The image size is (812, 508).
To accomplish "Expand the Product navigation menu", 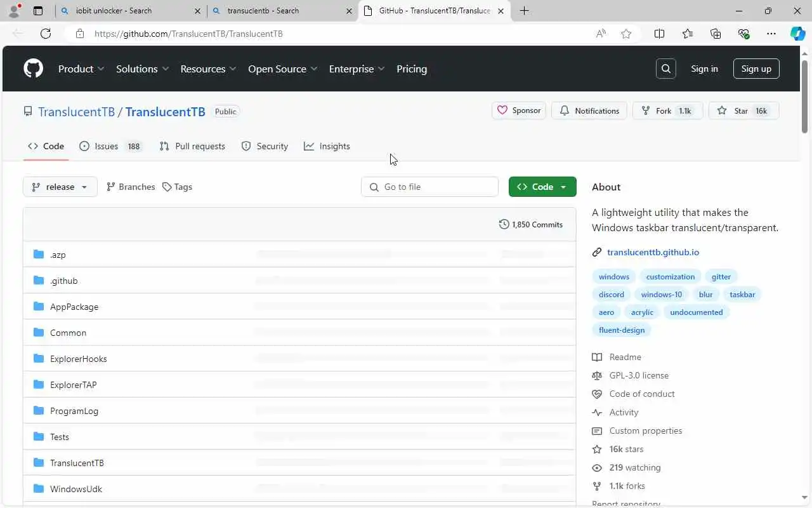I will (x=81, y=69).
